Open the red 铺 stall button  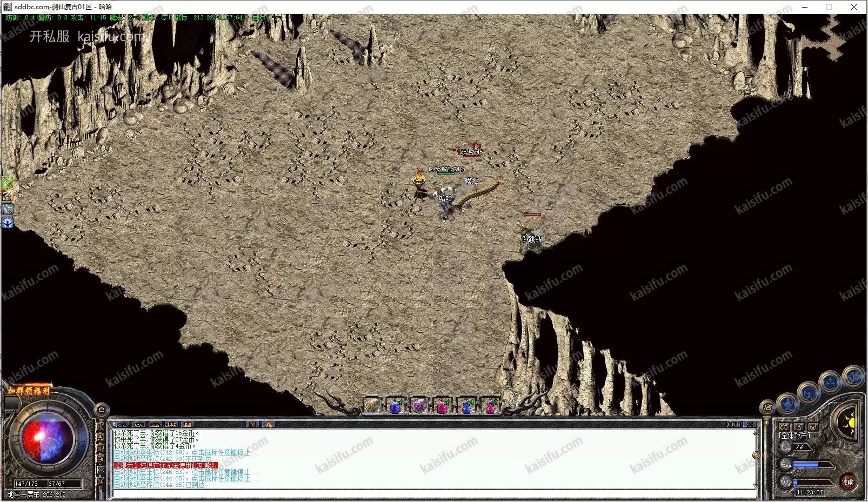click(849, 482)
